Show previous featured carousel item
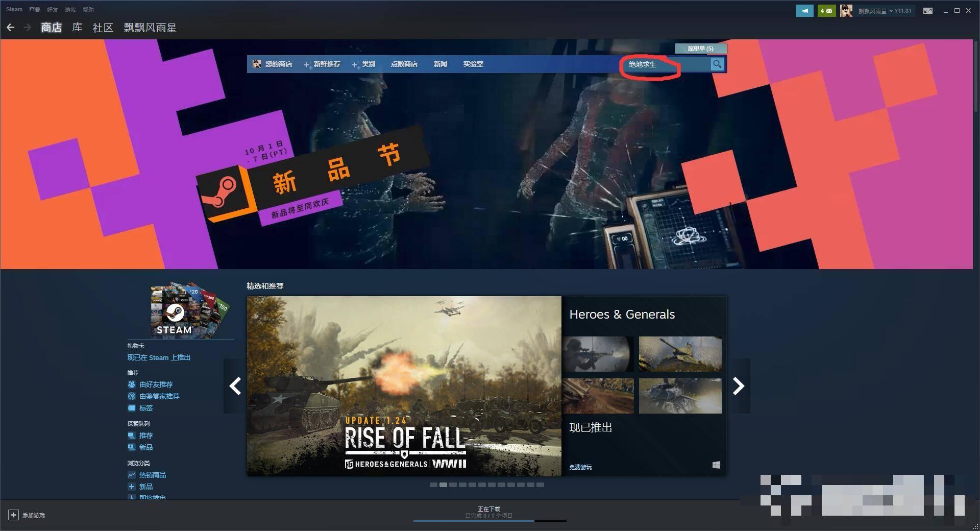This screenshot has width=980, height=531. tap(235, 386)
